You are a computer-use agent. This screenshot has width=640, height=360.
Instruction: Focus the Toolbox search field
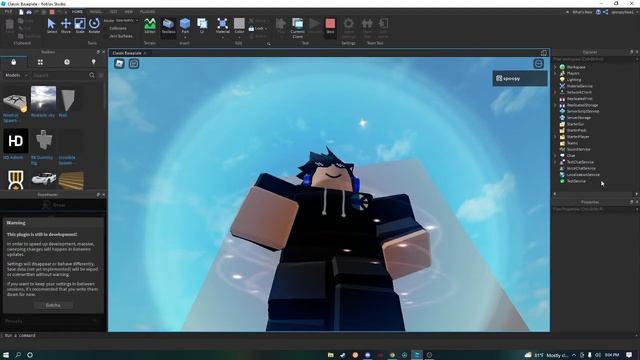tap(60, 75)
